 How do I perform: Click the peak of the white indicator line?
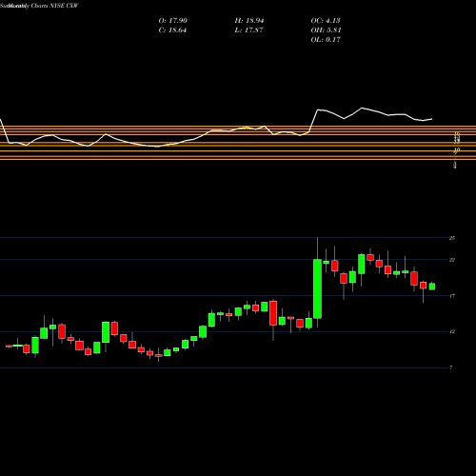tap(362, 109)
